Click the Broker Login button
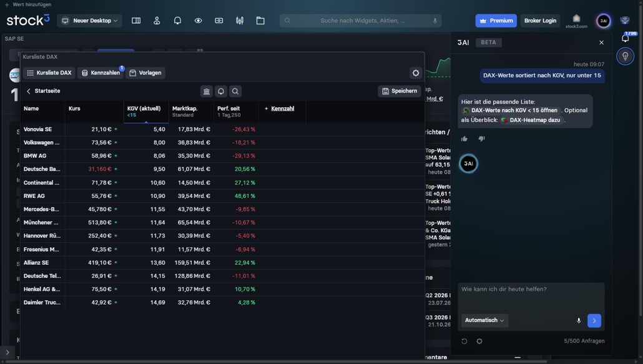643x364 pixels. (540, 21)
